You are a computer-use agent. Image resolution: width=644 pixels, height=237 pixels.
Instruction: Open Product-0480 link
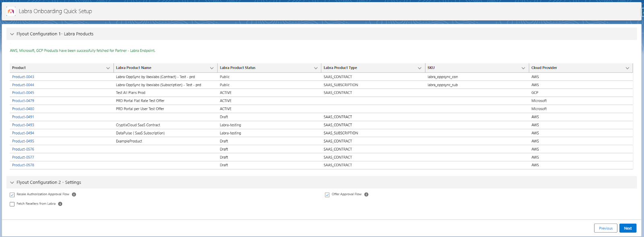point(23,109)
